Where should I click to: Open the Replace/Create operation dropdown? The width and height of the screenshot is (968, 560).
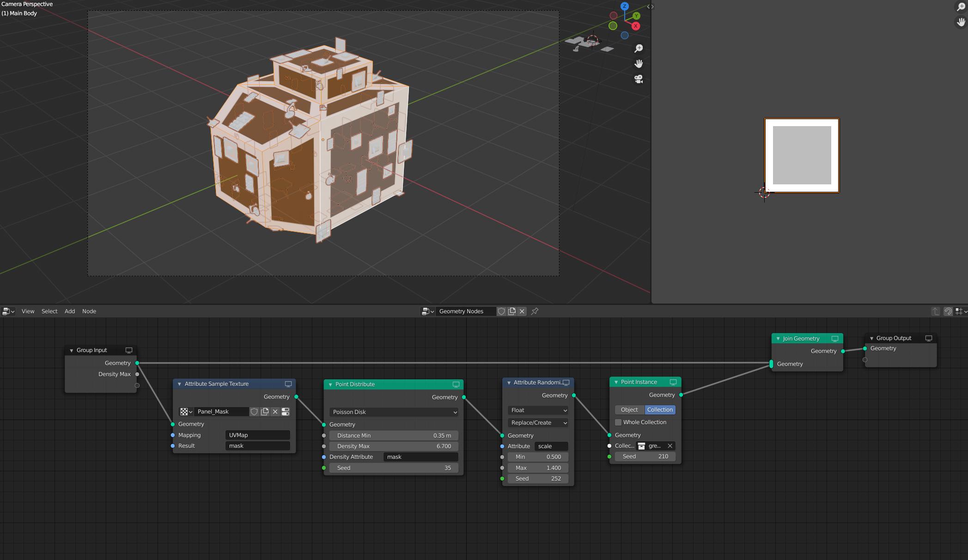[538, 423]
